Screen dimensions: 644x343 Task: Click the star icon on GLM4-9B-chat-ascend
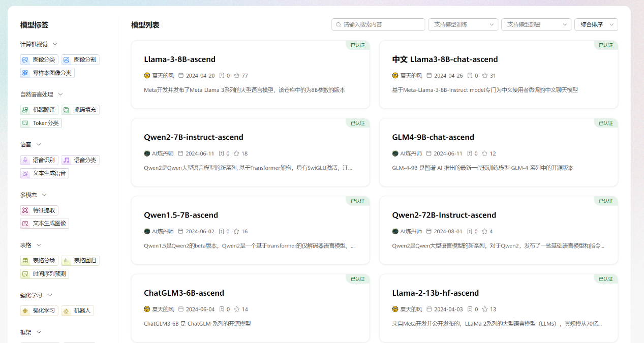pos(484,153)
